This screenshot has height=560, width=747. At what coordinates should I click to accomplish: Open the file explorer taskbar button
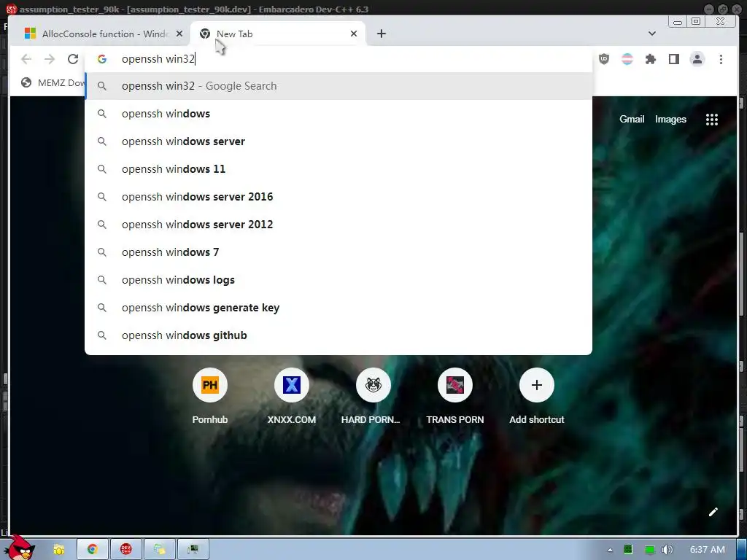(x=159, y=550)
